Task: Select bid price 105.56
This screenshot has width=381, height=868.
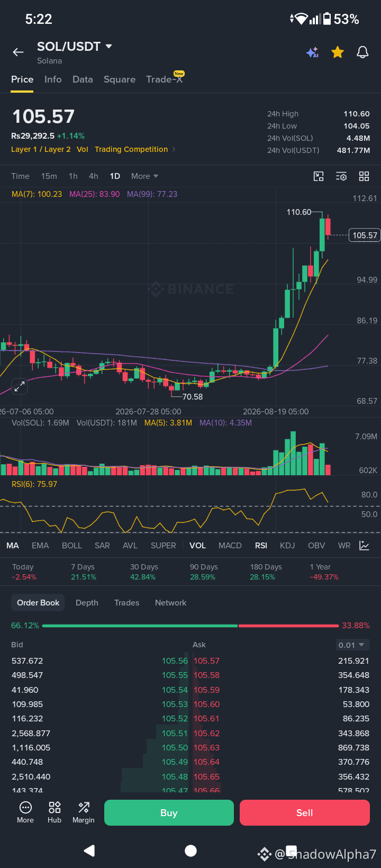Action: [x=175, y=661]
